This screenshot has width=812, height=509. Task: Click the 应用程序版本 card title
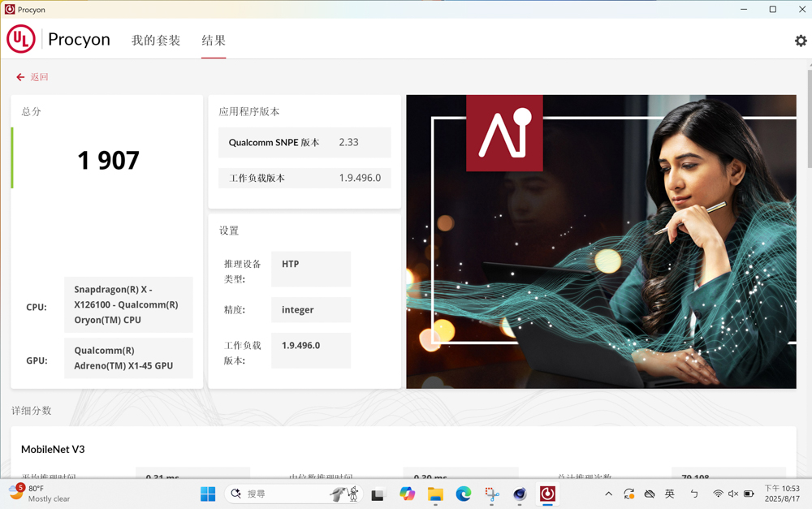249,111
